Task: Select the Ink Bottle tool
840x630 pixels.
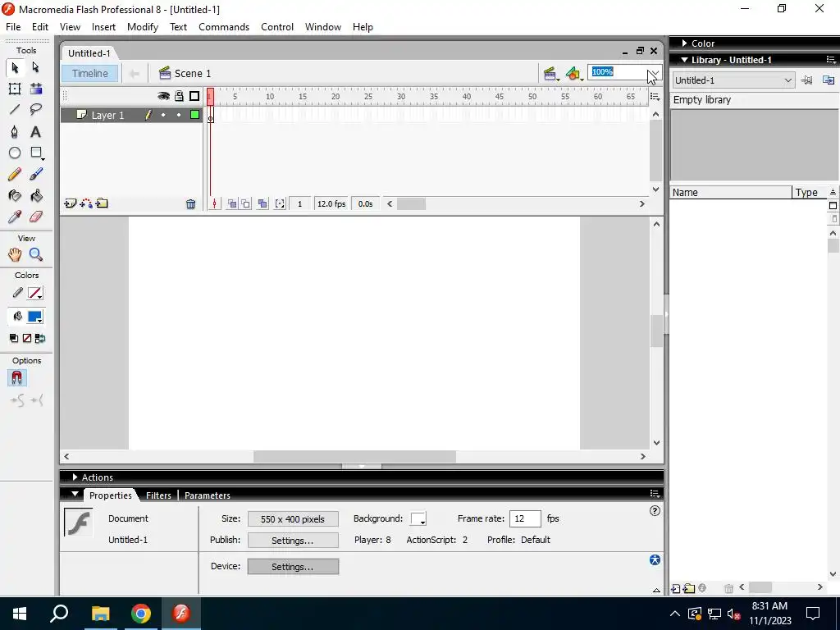Action: [15, 195]
